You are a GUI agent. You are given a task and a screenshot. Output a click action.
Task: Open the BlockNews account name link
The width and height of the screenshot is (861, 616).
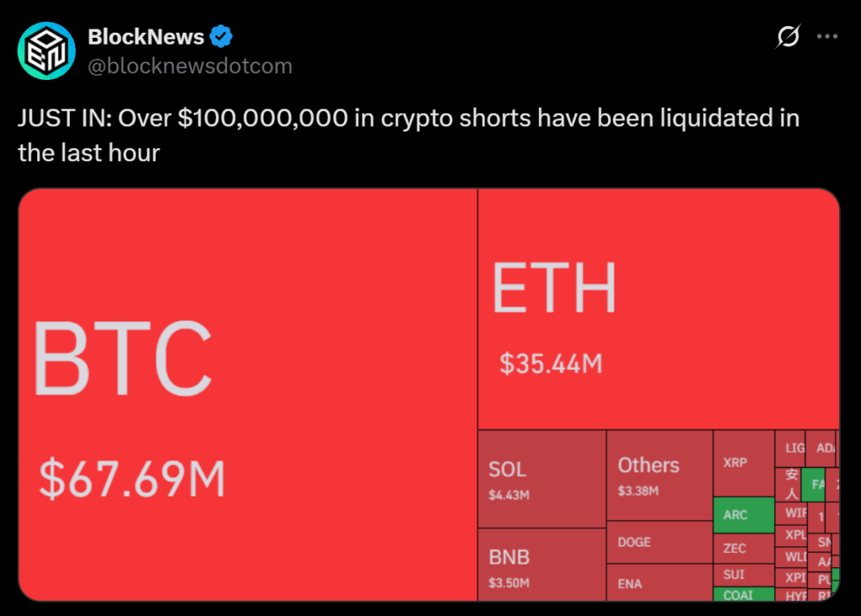[145, 37]
